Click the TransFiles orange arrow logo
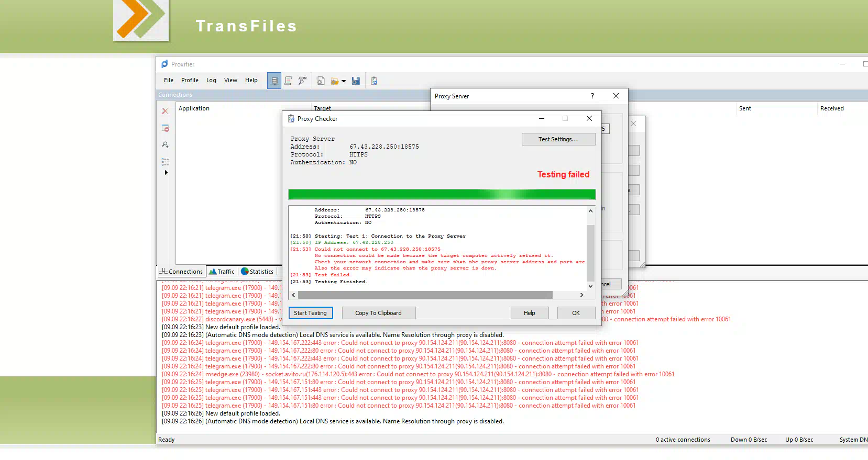This screenshot has height=460, width=868. coord(141,19)
